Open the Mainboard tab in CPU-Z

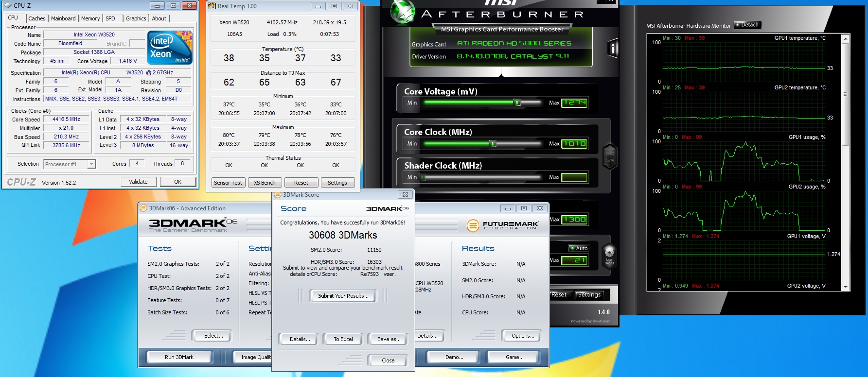click(x=63, y=18)
